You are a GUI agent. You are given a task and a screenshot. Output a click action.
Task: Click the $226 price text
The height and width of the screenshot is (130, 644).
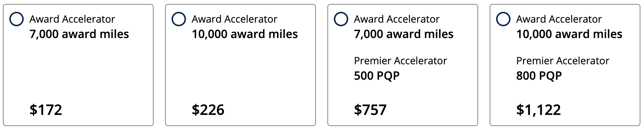(208, 110)
